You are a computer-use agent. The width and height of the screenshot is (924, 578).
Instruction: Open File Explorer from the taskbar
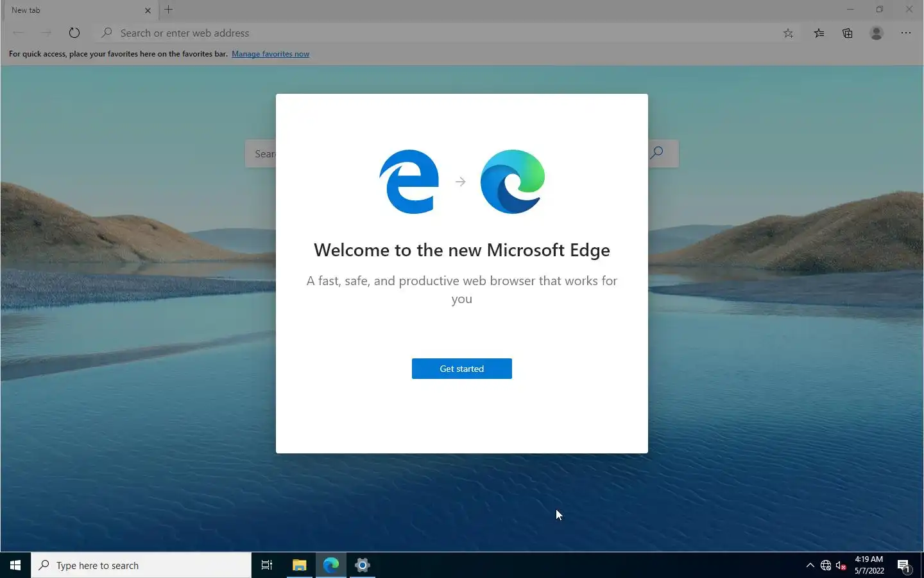299,565
